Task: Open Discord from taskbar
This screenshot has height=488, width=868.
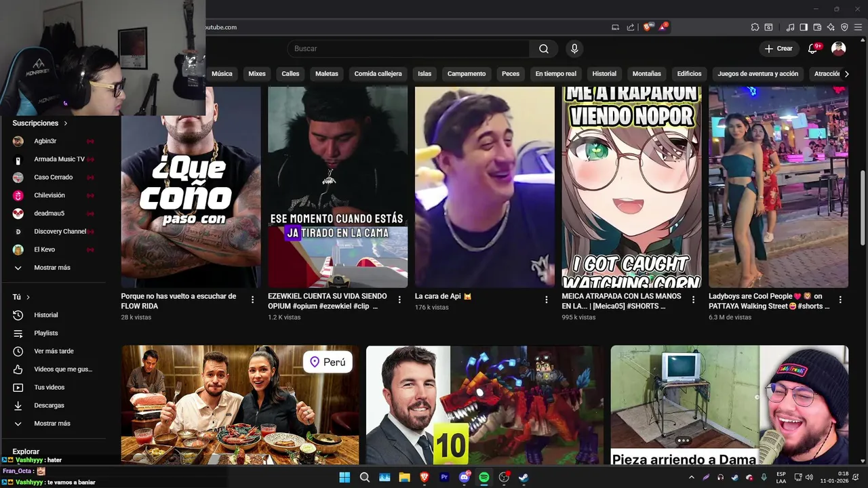Action: [465, 477]
